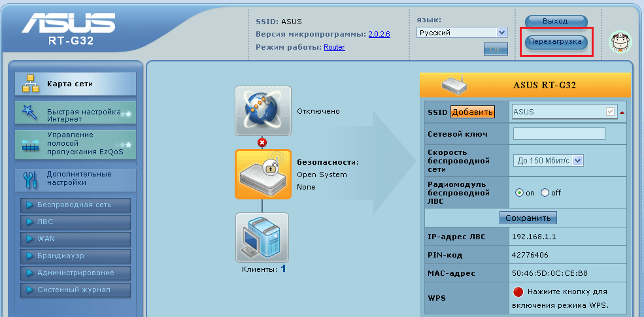Click the Отключено status text
This screenshot has width=644, height=317.
pos(318,111)
